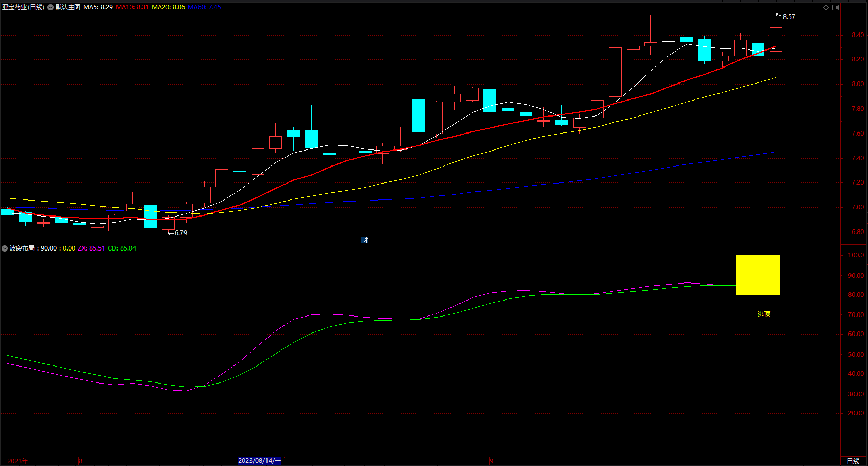Click the 默认主图 label

[x=68, y=7]
